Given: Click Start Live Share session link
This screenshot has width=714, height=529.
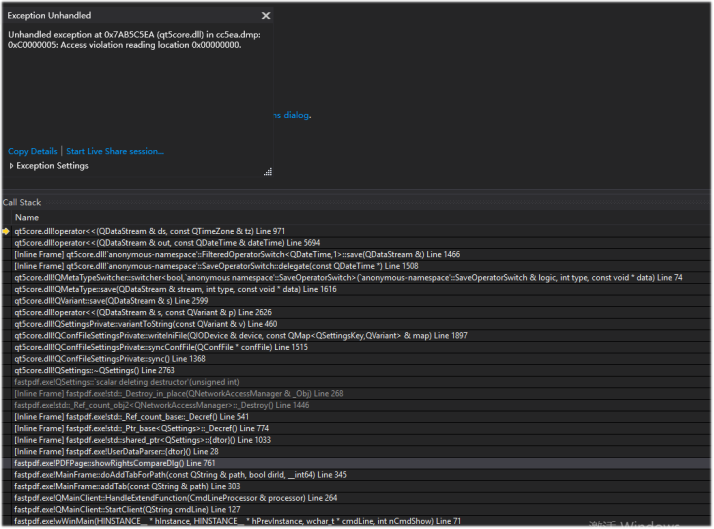Looking at the screenshot, I should 115,151.
